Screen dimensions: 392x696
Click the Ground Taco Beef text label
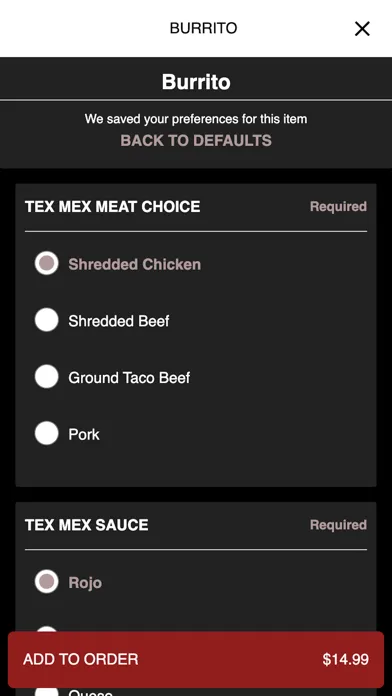pos(129,378)
